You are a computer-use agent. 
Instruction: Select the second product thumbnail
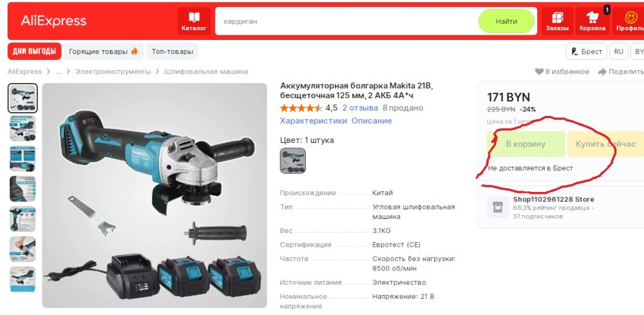pyautogui.click(x=23, y=128)
